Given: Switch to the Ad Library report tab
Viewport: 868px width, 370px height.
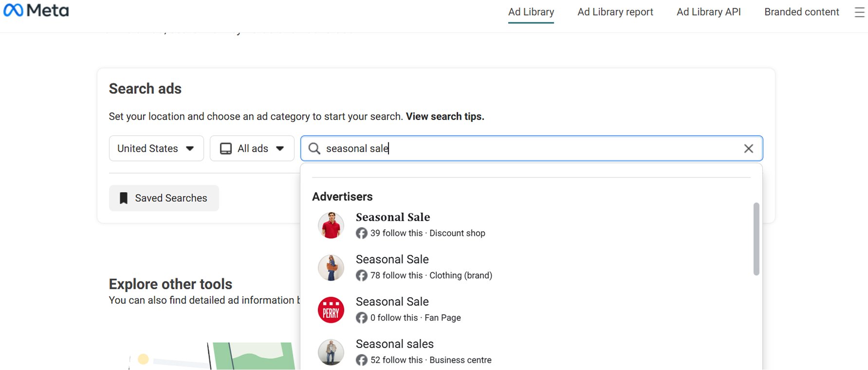Looking at the screenshot, I should tap(615, 12).
